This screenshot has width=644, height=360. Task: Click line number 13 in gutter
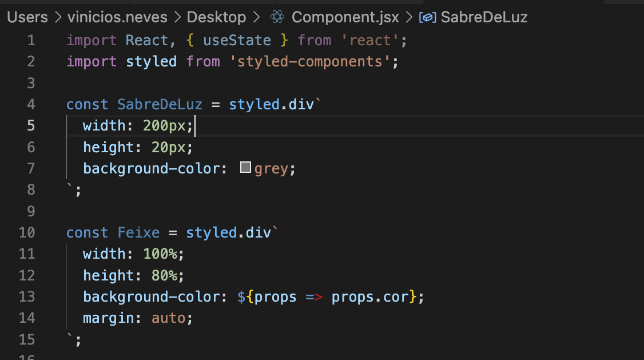[27, 296]
